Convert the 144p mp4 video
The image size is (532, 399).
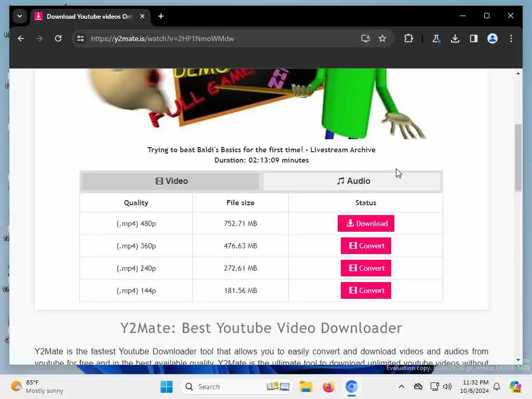pos(366,290)
